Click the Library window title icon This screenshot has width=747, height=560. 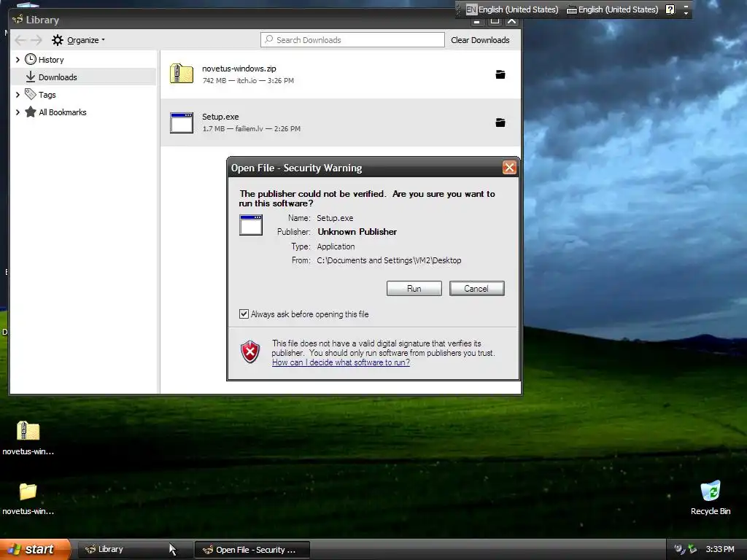[x=18, y=20]
